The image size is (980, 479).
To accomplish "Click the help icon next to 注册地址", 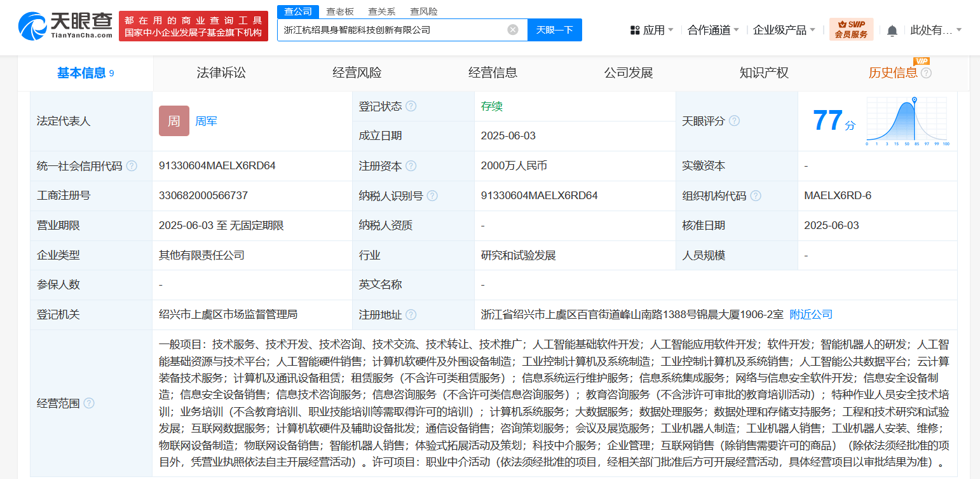I will [411, 315].
